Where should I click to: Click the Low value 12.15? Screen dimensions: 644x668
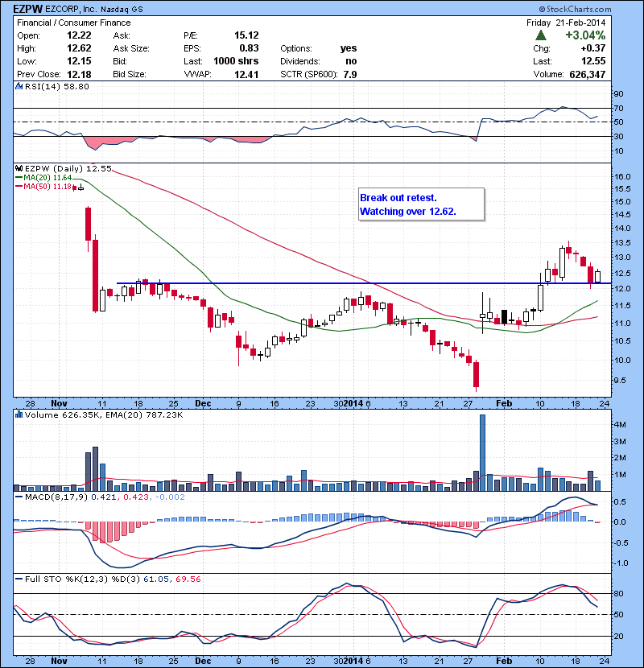click(x=79, y=61)
